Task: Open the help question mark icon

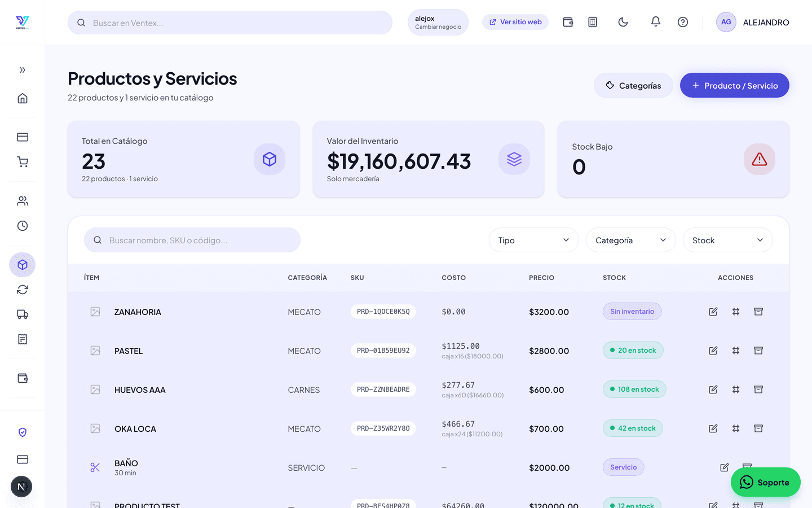Action: (683, 22)
